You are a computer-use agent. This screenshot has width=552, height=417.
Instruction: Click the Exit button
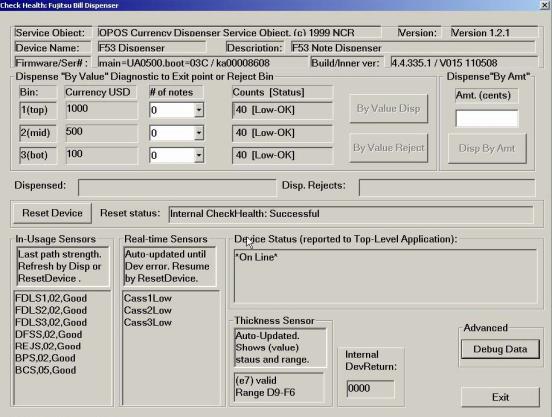tap(500, 397)
